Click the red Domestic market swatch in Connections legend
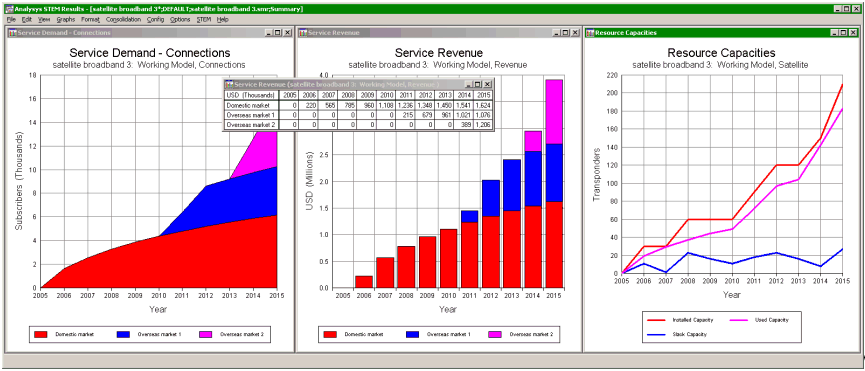Screen dimensions: 865x371 41,334
